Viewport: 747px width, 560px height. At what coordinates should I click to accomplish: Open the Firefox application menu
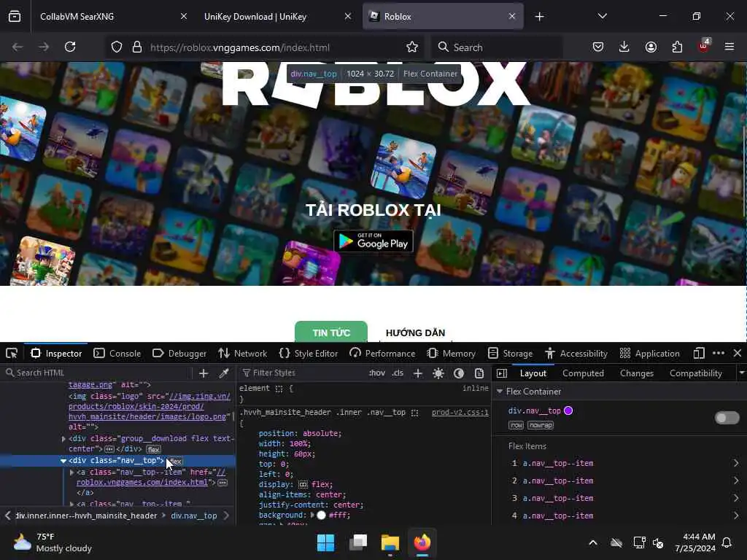coord(729,47)
